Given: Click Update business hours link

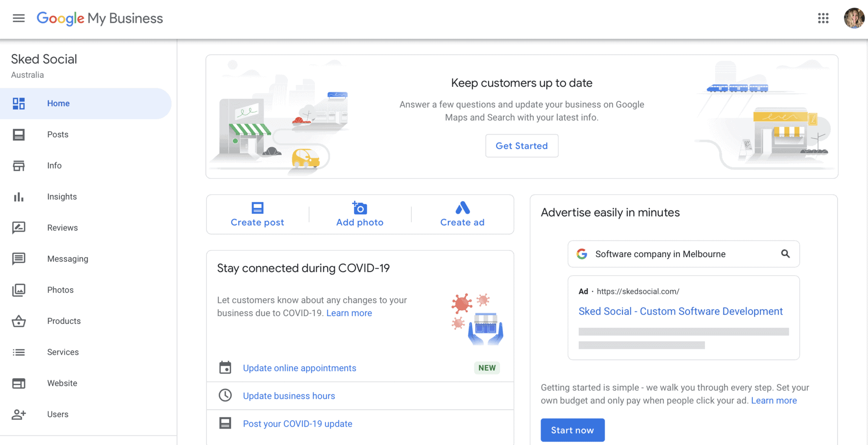Looking at the screenshot, I should pyautogui.click(x=289, y=396).
